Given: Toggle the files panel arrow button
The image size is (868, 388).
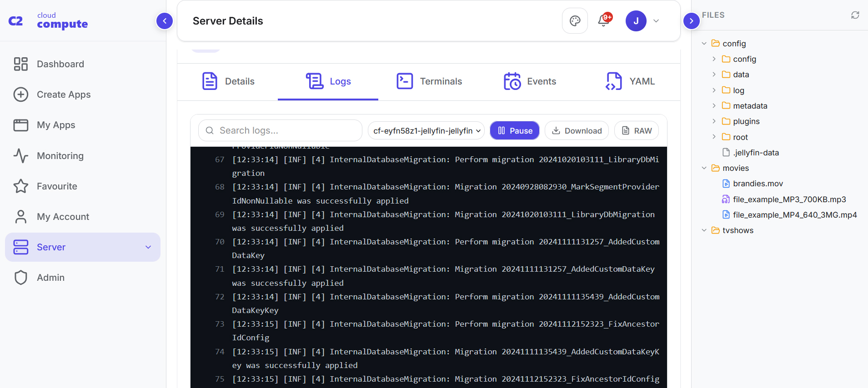Looking at the screenshot, I should [x=692, y=21].
